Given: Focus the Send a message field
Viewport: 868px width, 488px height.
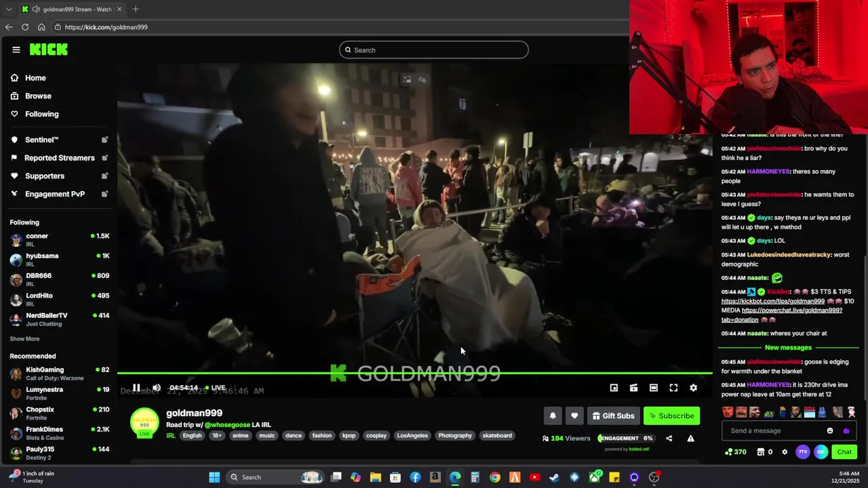Looking at the screenshot, I should point(772,430).
